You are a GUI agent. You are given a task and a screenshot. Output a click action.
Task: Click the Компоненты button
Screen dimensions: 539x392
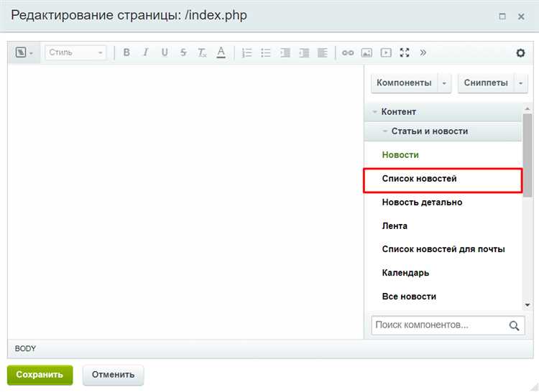click(x=404, y=83)
